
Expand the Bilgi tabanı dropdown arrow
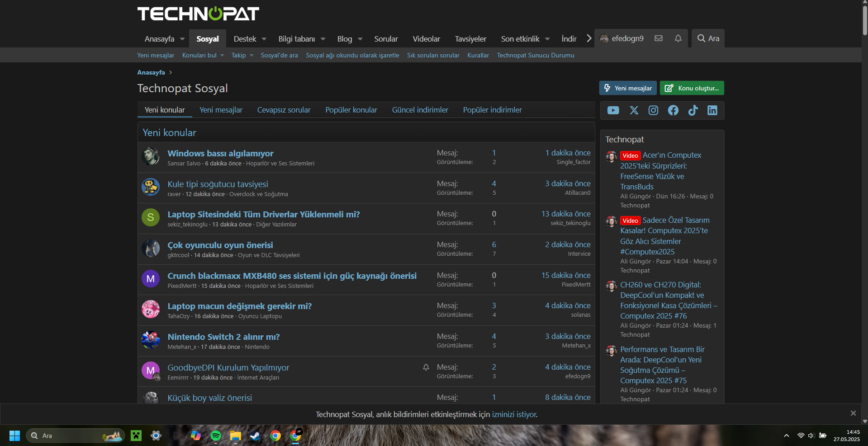(323, 39)
